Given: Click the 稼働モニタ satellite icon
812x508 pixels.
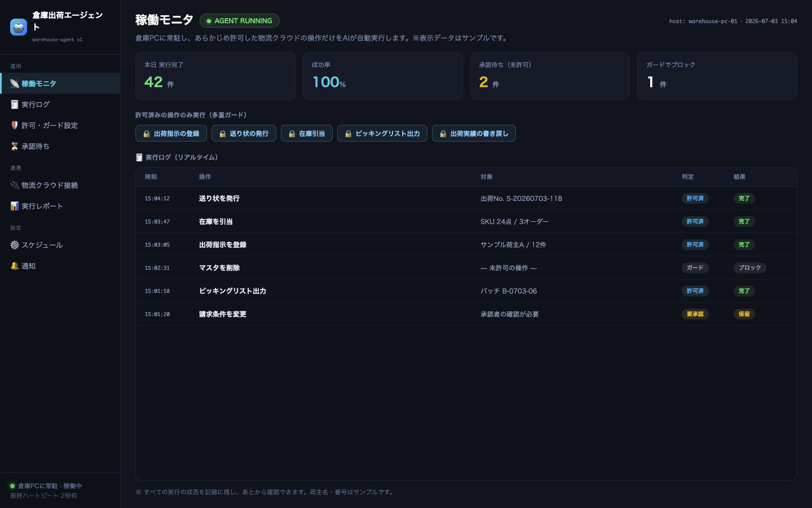Looking at the screenshot, I should [15, 84].
